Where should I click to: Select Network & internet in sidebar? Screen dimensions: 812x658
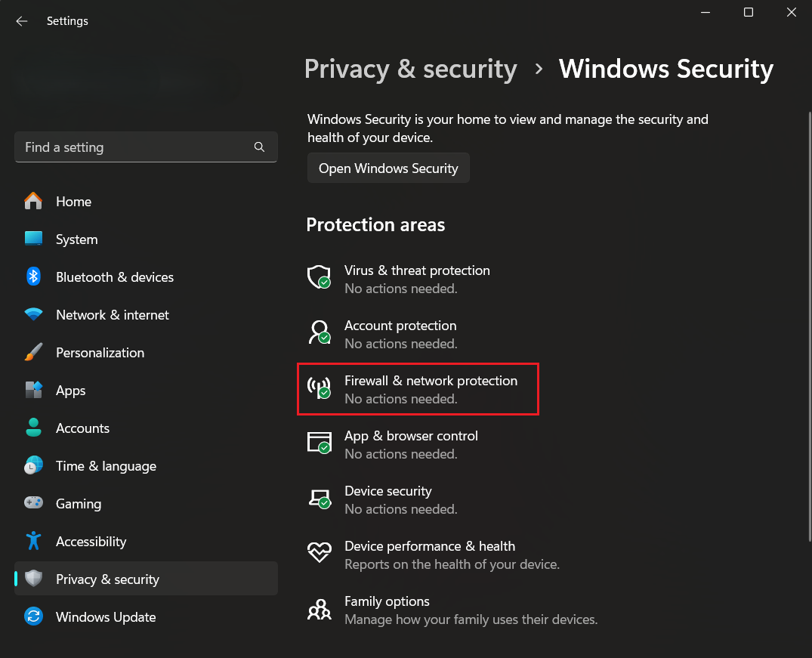tap(112, 315)
